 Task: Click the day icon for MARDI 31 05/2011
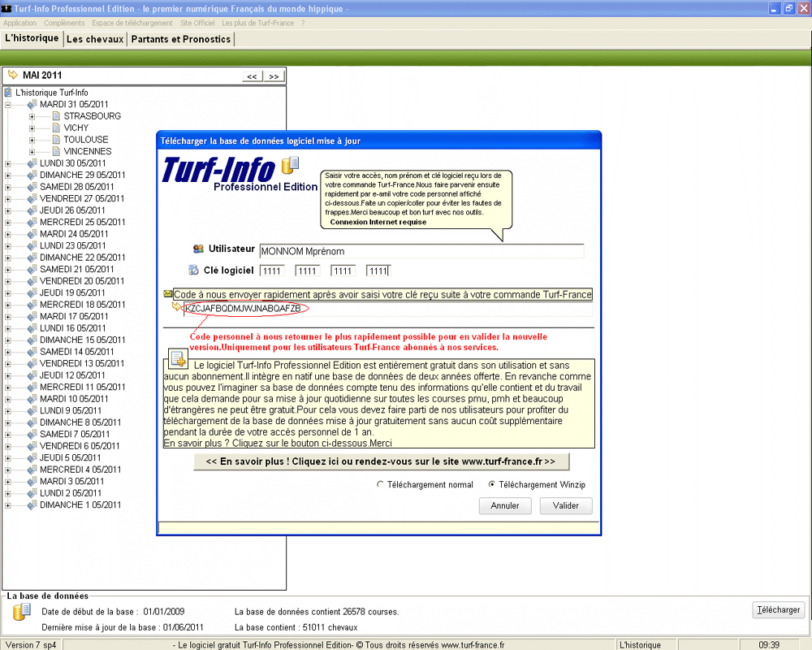click(x=32, y=104)
